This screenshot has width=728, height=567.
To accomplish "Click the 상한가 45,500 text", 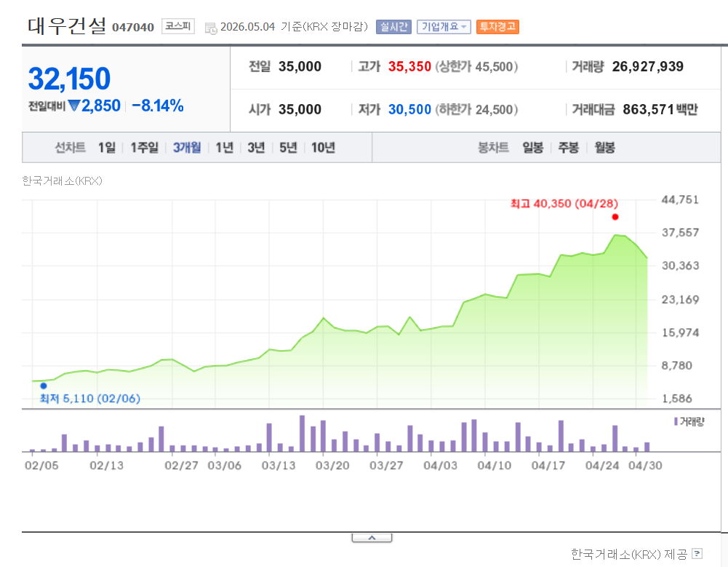I will pos(476,66).
